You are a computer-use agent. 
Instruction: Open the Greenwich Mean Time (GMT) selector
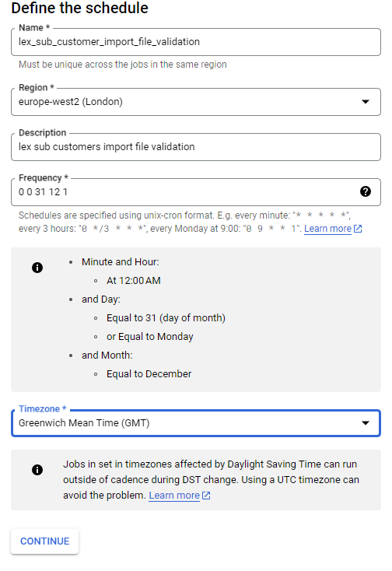click(x=196, y=422)
